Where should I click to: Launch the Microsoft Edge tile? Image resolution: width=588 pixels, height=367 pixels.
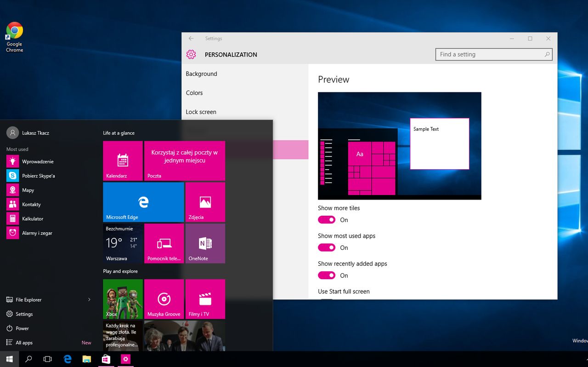click(143, 202)
